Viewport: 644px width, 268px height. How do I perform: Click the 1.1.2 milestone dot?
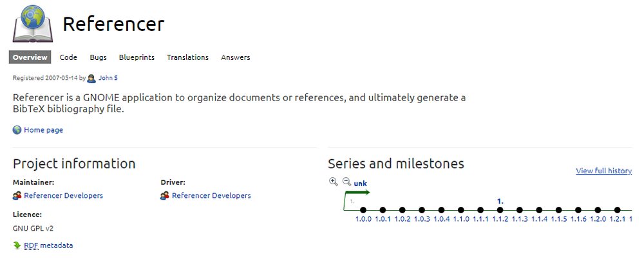(500, 210)
